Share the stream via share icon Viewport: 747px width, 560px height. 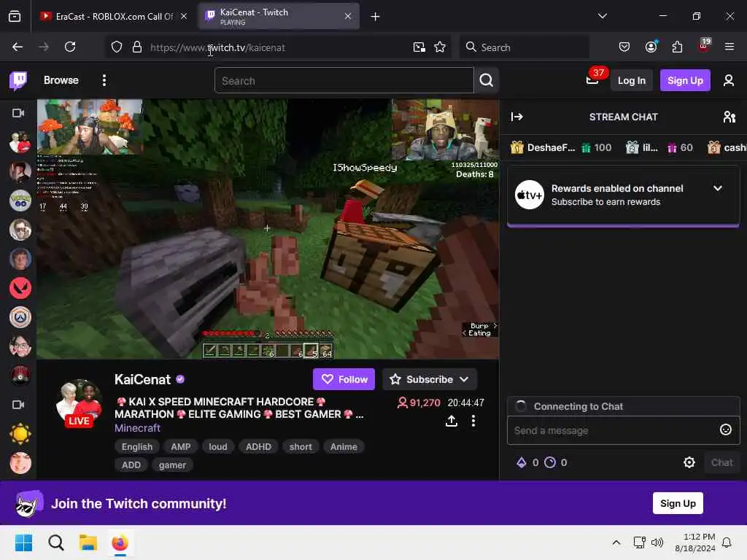[451, 421]
